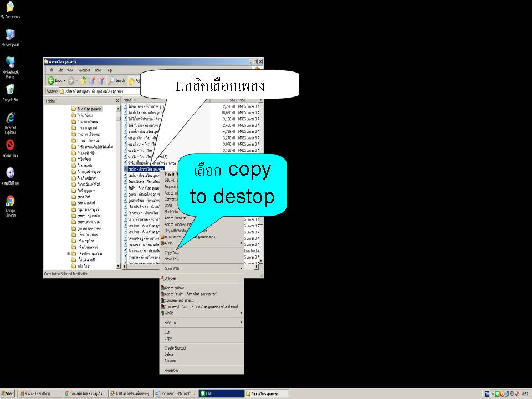Choose Add to archive... option
Viewport: 532px width, 399px height.
[202, 288]
